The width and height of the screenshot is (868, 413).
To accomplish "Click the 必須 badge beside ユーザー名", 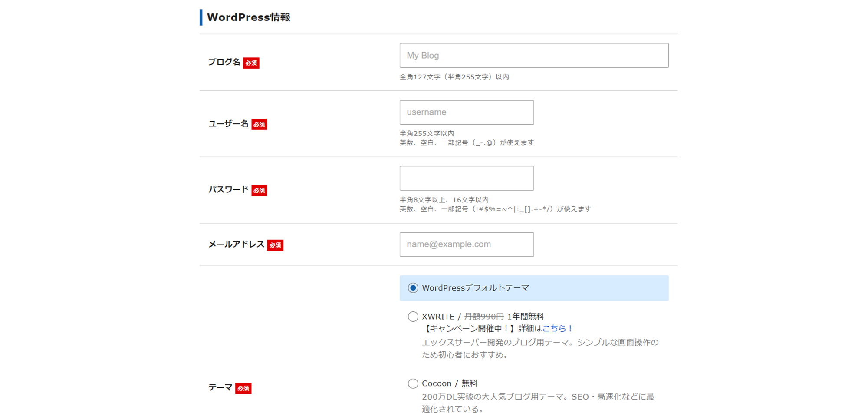I will pyautogui.click(x=259, y=125).
